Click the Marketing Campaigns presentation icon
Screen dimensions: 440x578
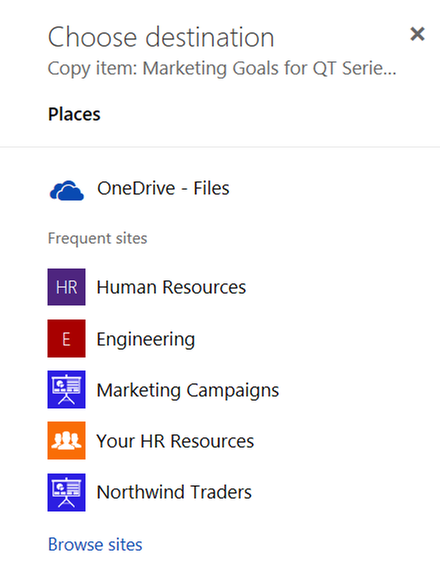(x=66, y=390)
